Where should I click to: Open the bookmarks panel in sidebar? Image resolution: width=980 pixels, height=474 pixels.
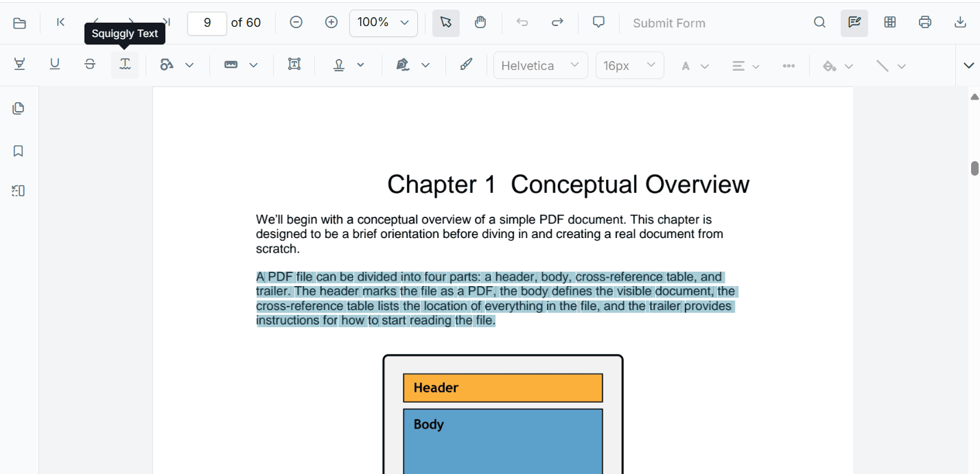pos(19,151)
